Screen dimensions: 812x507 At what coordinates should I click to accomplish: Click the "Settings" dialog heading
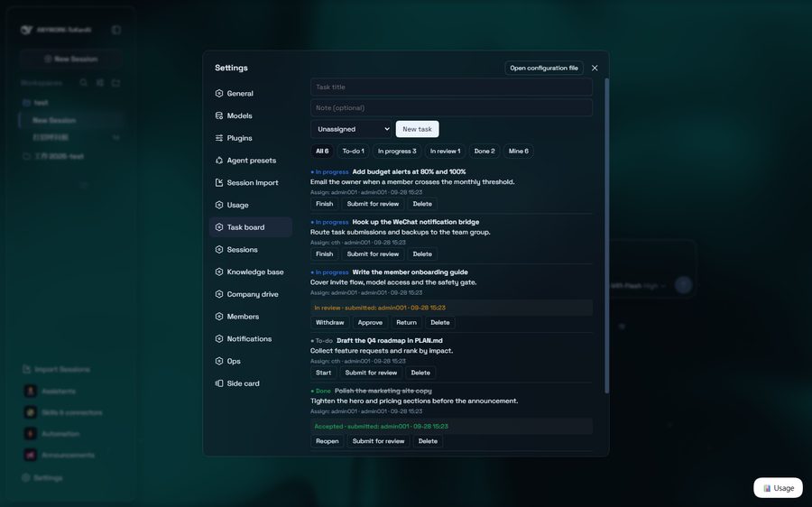(231, 68)
